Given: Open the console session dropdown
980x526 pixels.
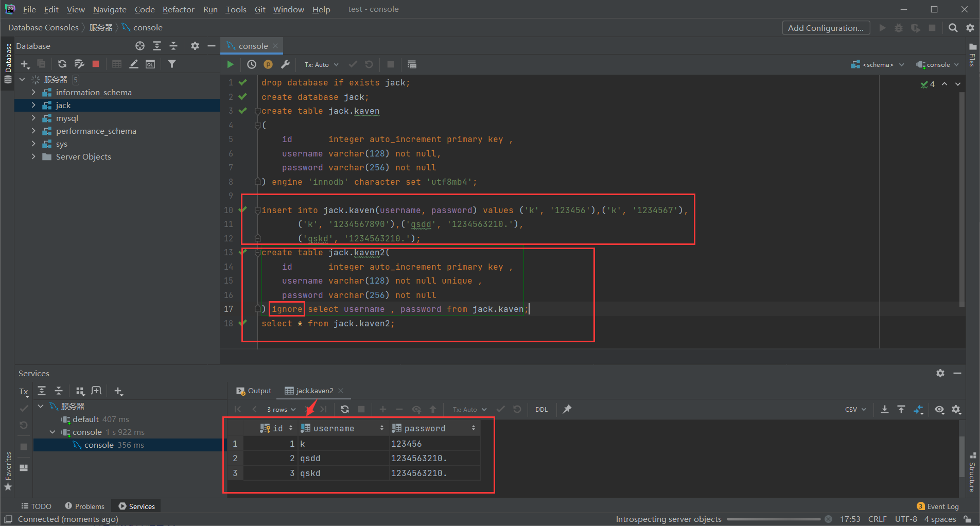Looking at the screenshot, I should [938, 64].
